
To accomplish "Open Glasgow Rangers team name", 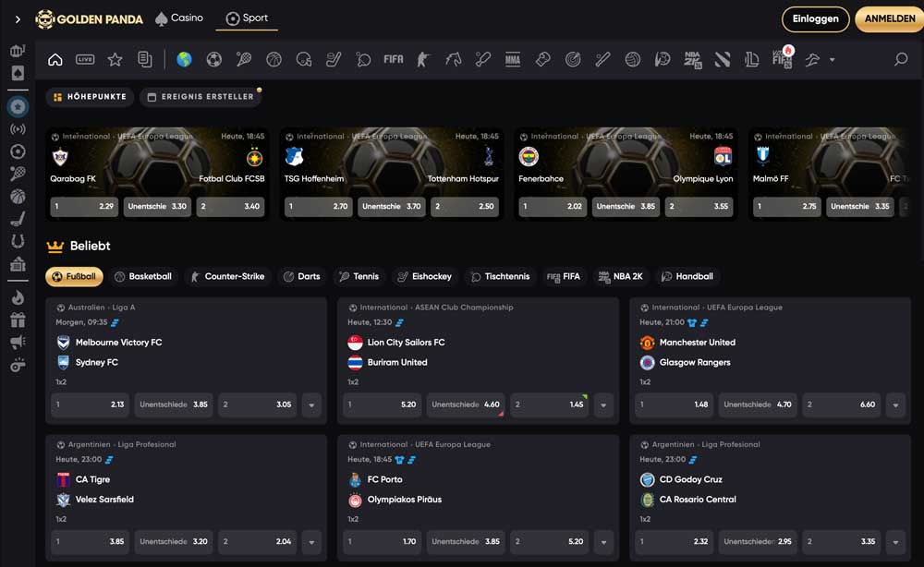I will point(695,362).
